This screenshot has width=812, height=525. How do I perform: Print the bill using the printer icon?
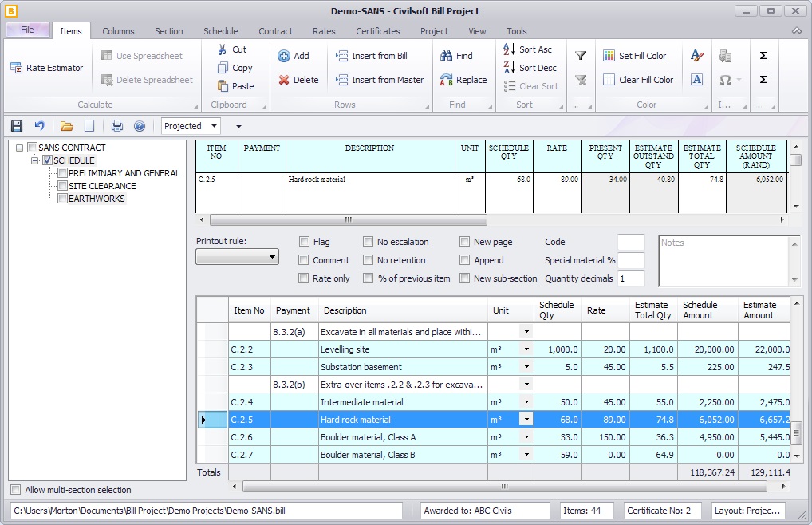(x=117, y=126)
